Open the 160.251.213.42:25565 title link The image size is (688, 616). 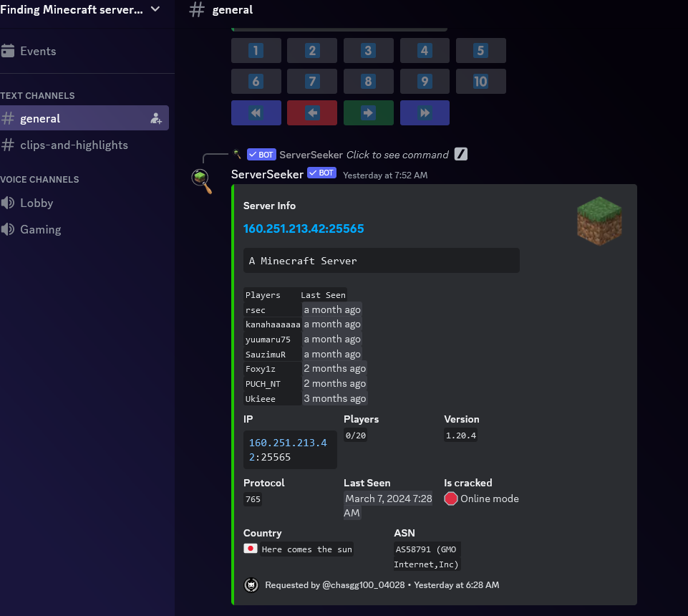(304, 228)
